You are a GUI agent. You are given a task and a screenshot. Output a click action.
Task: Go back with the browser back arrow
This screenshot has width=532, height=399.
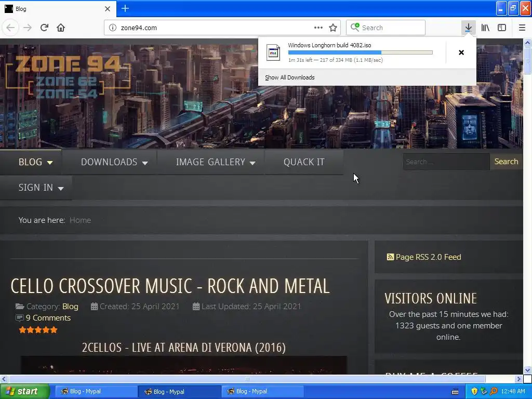point(10,28)
